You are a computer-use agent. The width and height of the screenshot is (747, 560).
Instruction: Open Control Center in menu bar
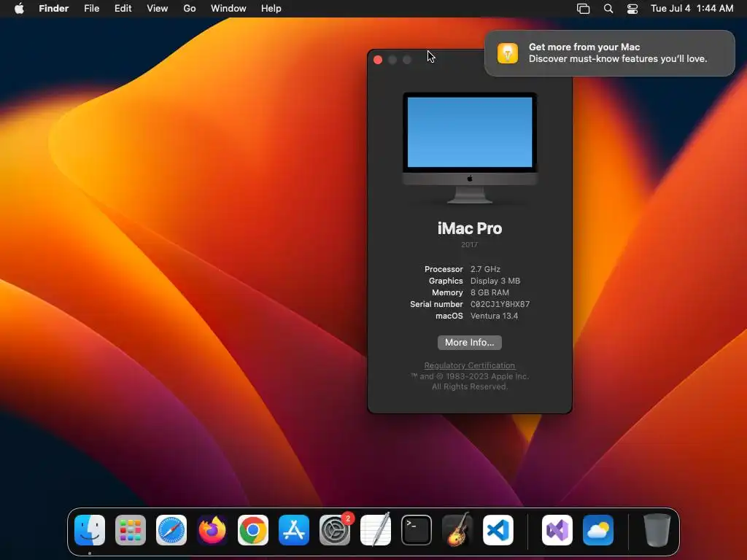(632, 9)
